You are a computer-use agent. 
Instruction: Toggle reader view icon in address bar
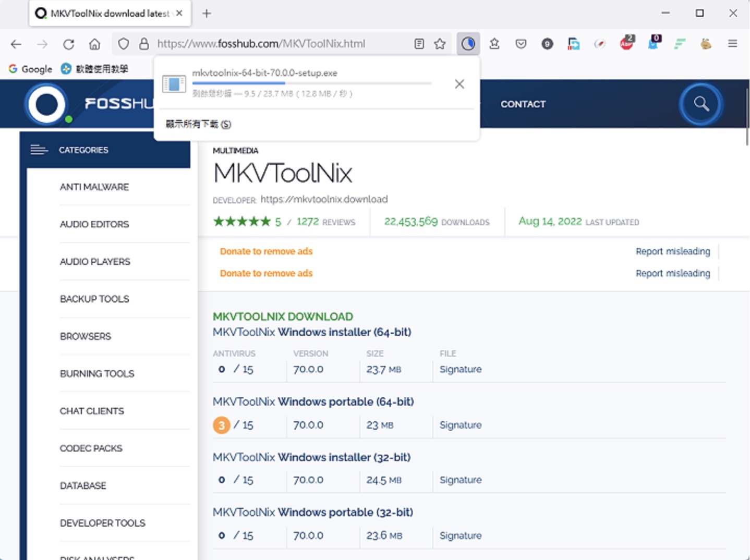click(x=419, y=44)
